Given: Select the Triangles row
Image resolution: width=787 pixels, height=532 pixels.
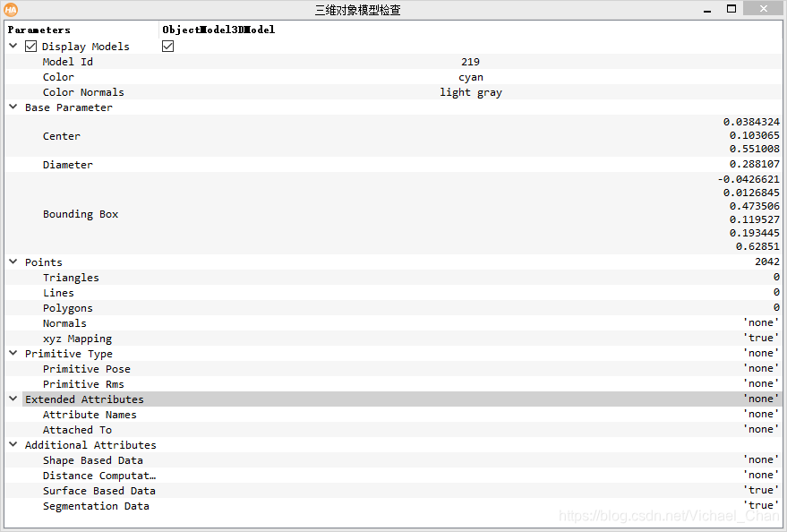Looking at the screenshot, I should click(x=71, y=277).
